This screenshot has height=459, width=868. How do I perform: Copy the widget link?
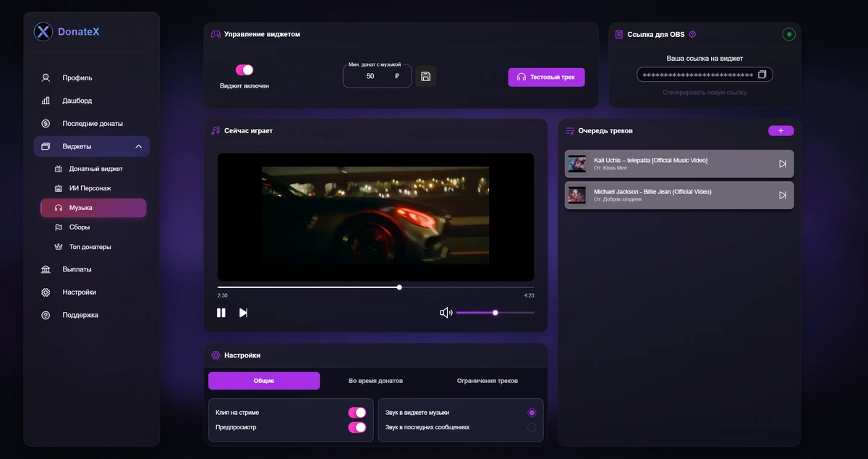coord(762,75)
